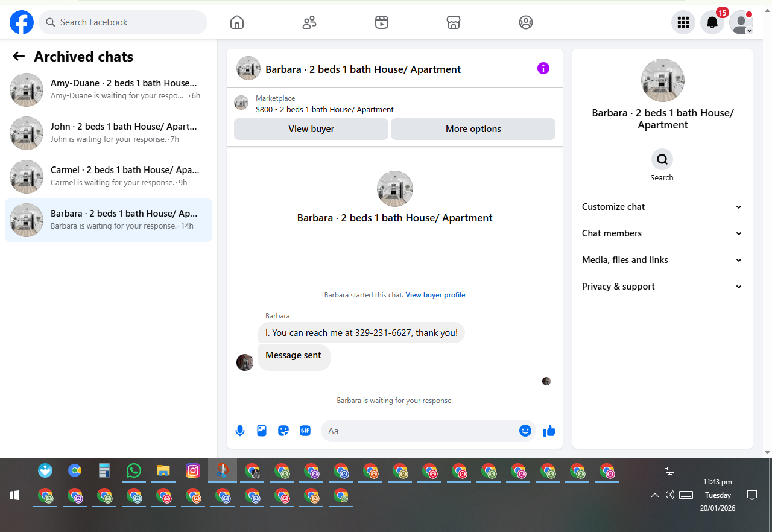Image resolution: width=772 pixels, height=532 pixels.
Task: Open the account profile avatar menu
Action: coord(741,22)
